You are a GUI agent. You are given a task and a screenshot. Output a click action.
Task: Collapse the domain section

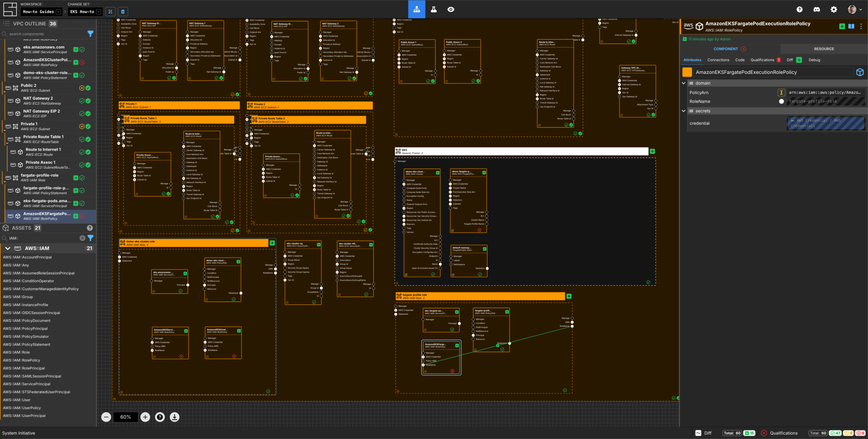pyautogui.click(x=684, y=83)
